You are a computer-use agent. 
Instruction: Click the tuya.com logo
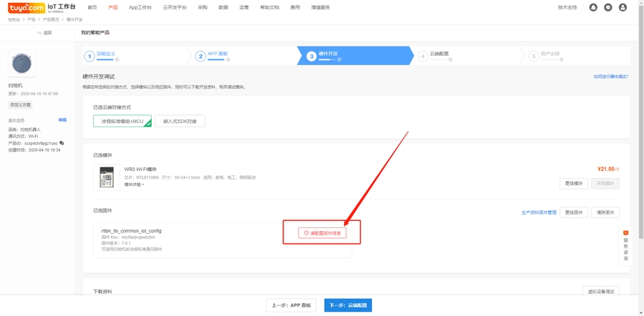click(x=26, y=6)
